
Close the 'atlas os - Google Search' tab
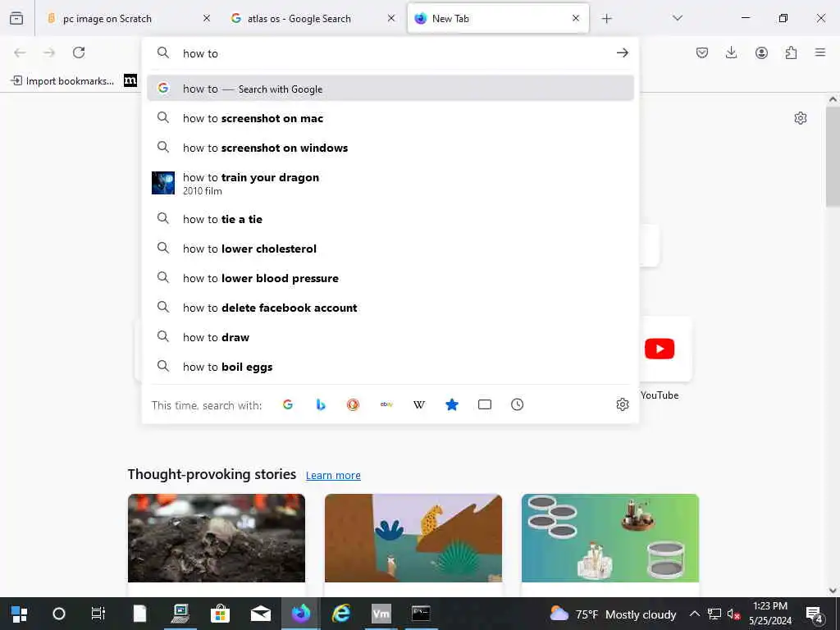[391, 18]
